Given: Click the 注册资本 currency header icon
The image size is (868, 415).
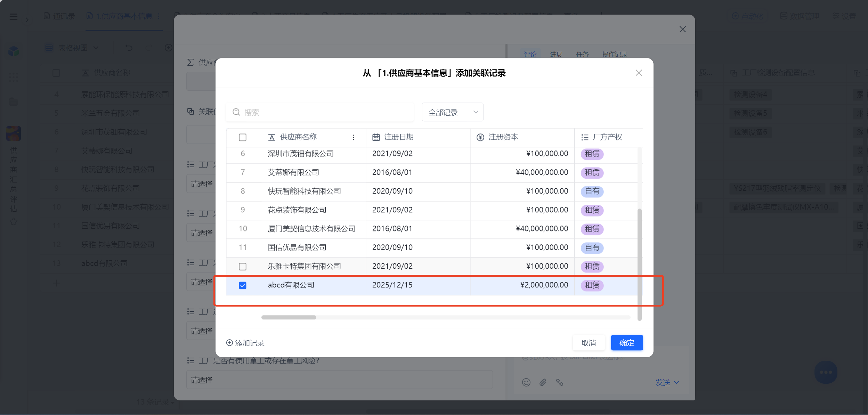Looking at the screenshot, I should [480, 137].
